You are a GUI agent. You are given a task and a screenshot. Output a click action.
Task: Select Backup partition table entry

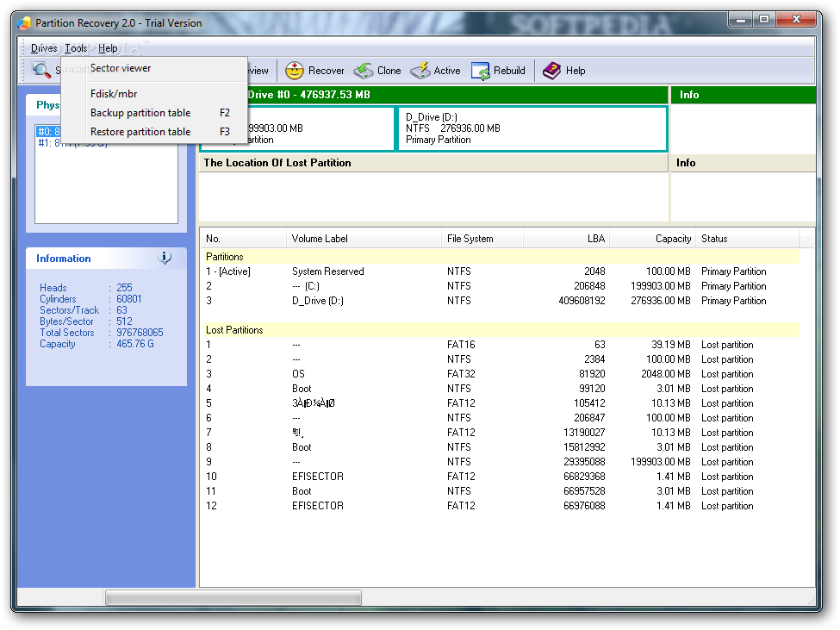click(x=154, y=113)
